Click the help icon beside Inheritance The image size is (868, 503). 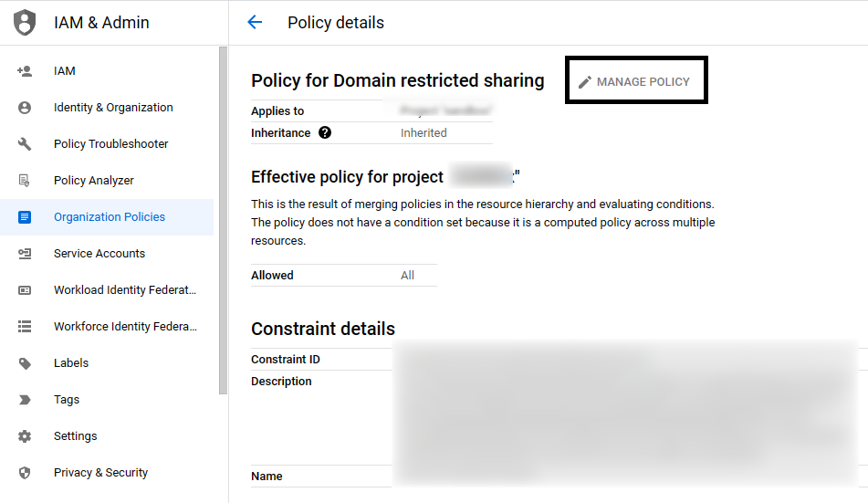[325, 132]
